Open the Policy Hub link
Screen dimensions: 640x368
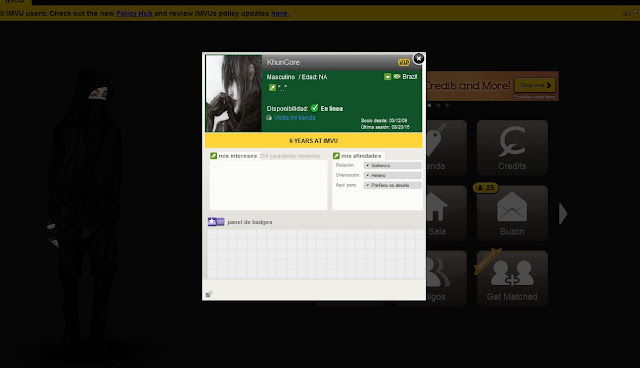[x=134, y=13]
